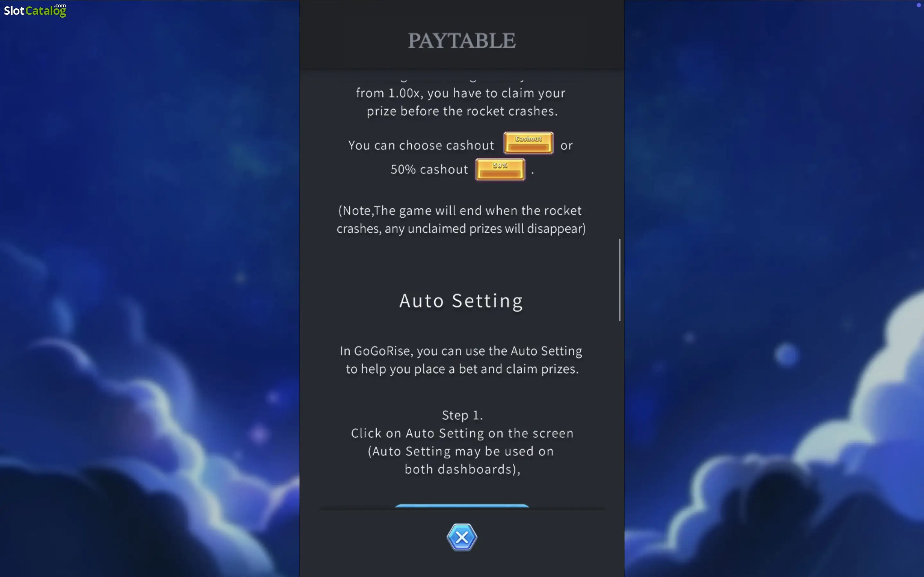This screenshot has width=924, height=577.
Task: Click the small blue dot in top-right corner
Action: click(x=918, y=5)
